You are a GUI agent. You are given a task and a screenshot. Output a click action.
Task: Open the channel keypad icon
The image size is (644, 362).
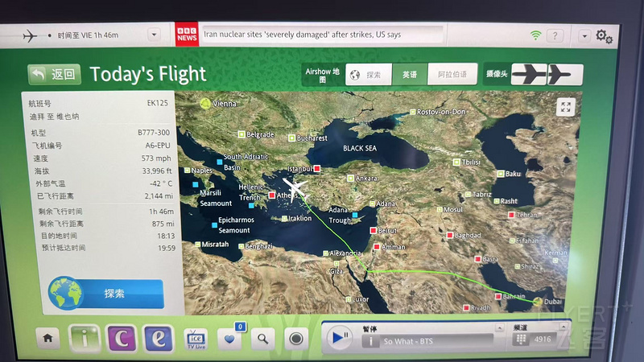(521, 339)
